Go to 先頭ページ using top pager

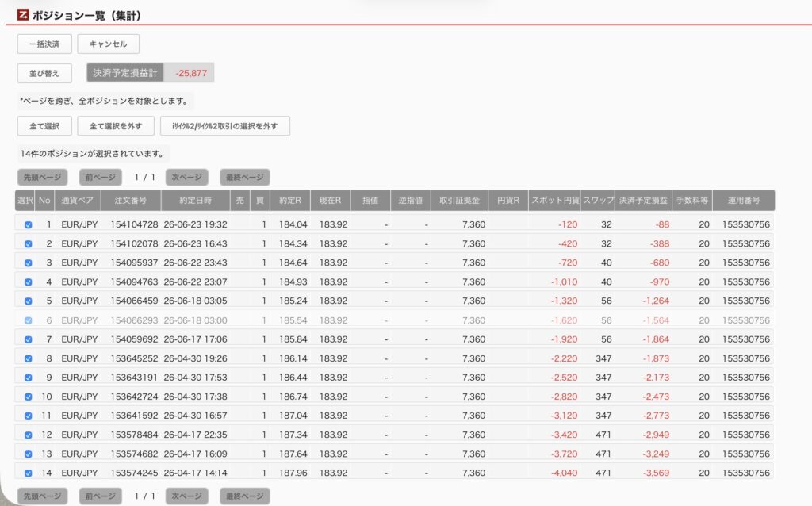[43, 177]
